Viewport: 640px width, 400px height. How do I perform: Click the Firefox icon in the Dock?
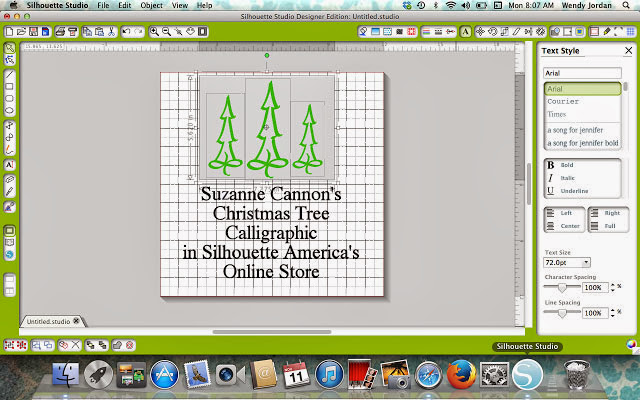[461, 375]
